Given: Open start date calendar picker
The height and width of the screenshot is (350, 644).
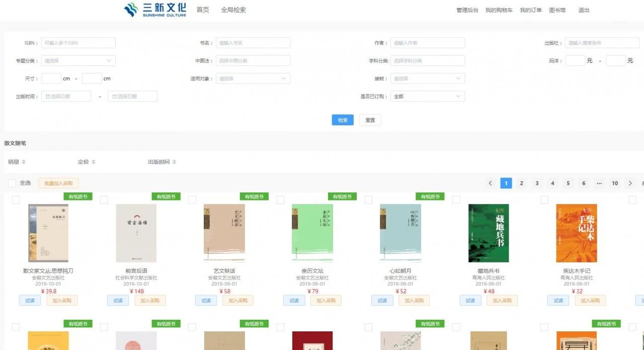Looking at the screenshot, I should [x=66, y=96].
